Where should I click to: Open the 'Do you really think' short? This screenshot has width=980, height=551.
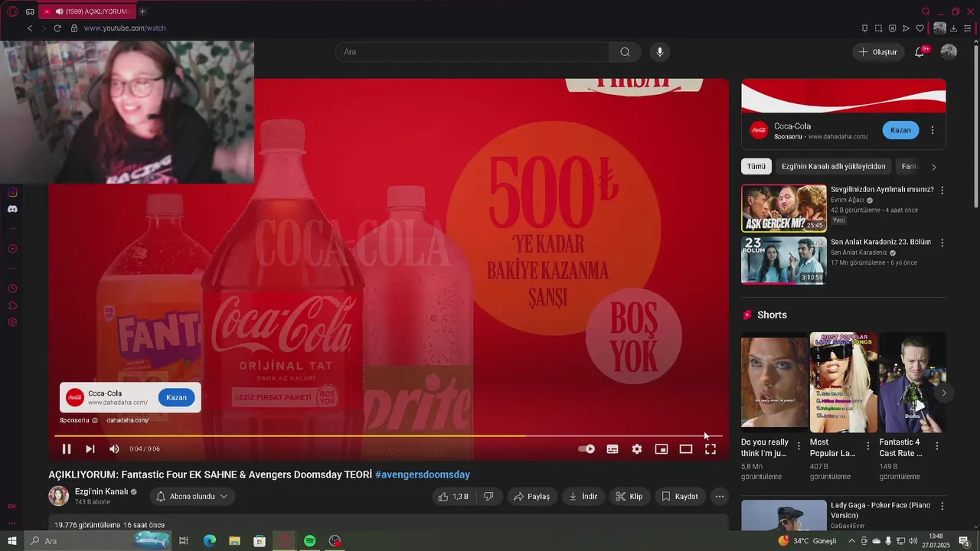point(773,383)
